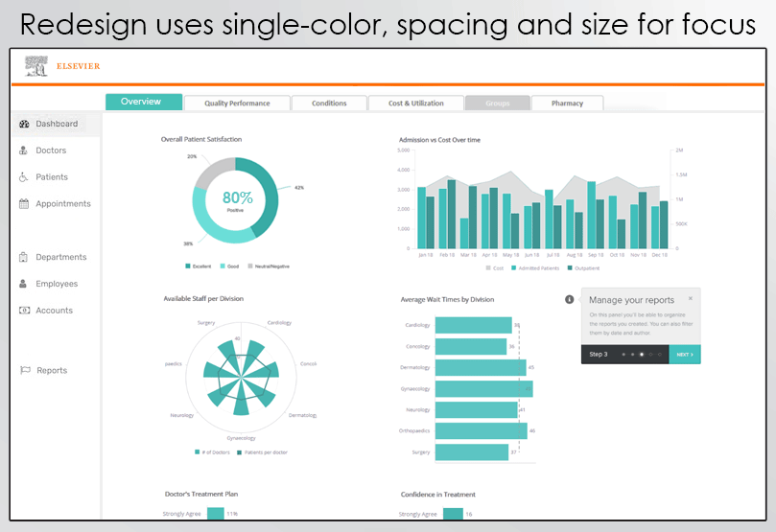This screenshot has height=532, width=776.
Task: Switch to the Quality Performance tab
Action: tap(237, 104)
